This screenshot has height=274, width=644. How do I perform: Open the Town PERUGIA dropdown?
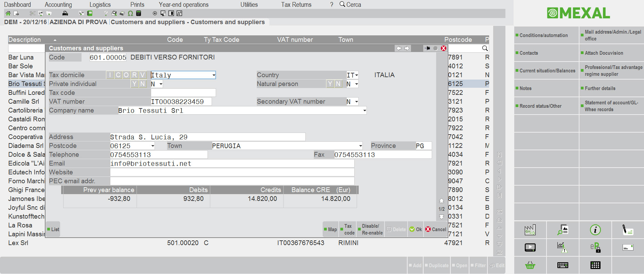tap(360, 146)
